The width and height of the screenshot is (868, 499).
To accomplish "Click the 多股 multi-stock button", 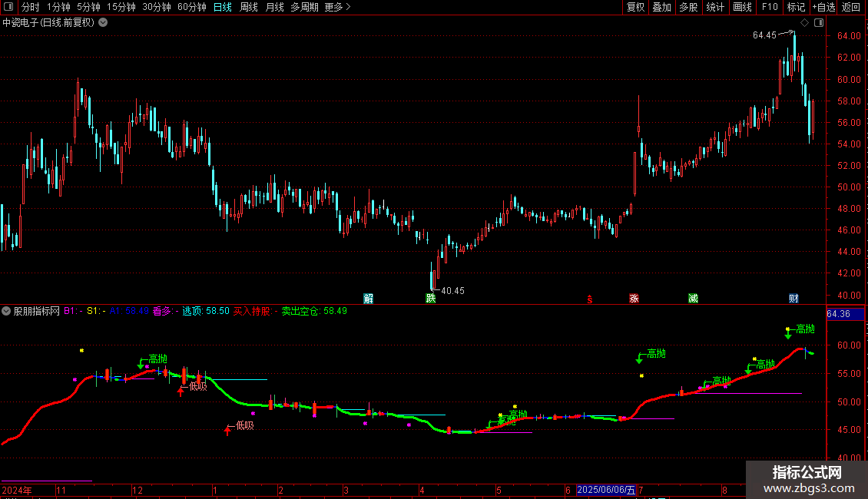I will 688,7.
